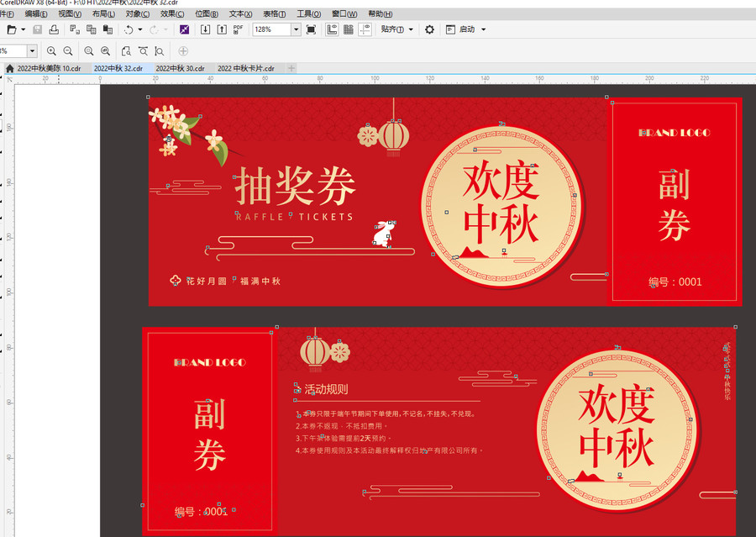Open the 文本(X) menu
This screenshot has height=537, width=756.
(240, 14)
